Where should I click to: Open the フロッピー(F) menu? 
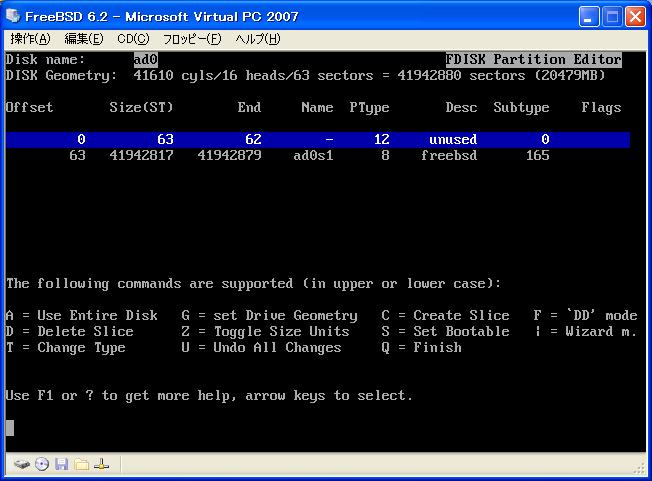192,39
